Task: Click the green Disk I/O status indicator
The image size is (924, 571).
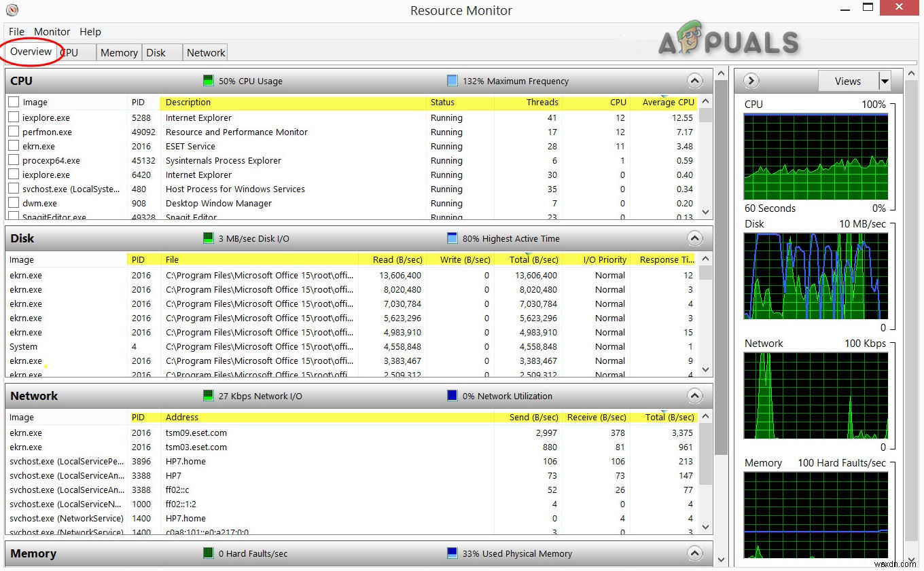Action: pos(208,238)
